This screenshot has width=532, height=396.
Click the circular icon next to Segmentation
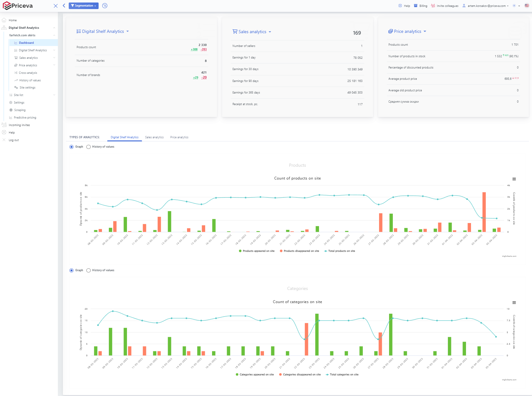(105, 6)
